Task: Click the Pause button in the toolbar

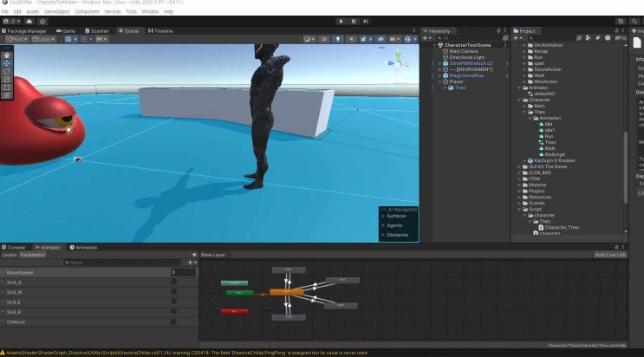Action: (x=353, y=21)
